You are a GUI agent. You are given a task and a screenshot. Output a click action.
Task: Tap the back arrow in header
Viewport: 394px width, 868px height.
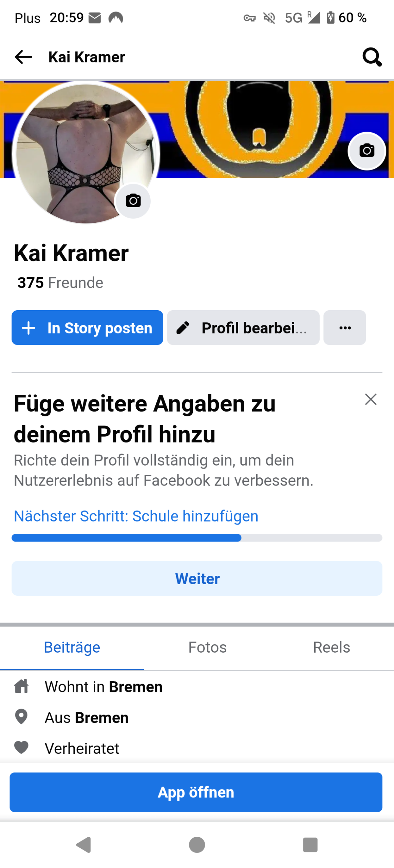click(x=23, y=57)
